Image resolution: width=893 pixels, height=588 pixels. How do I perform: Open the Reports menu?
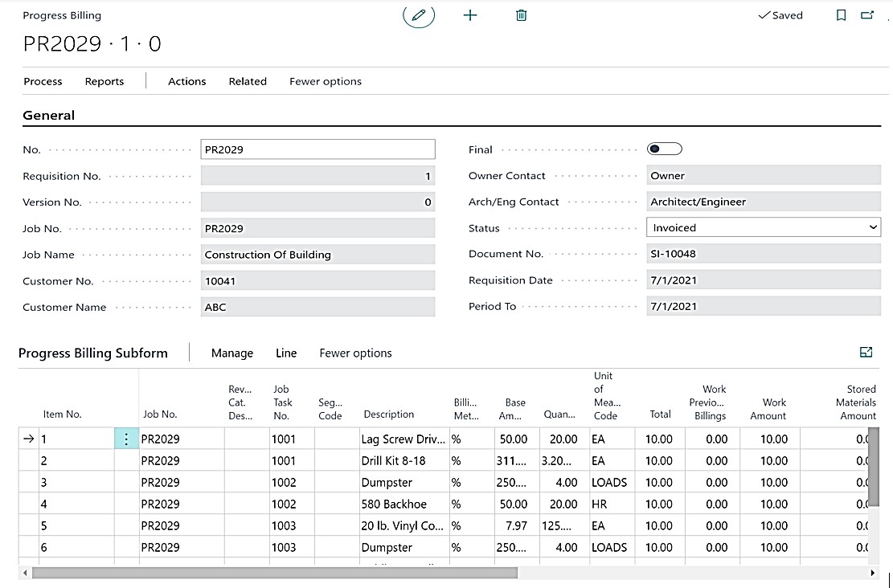point(104,81)
